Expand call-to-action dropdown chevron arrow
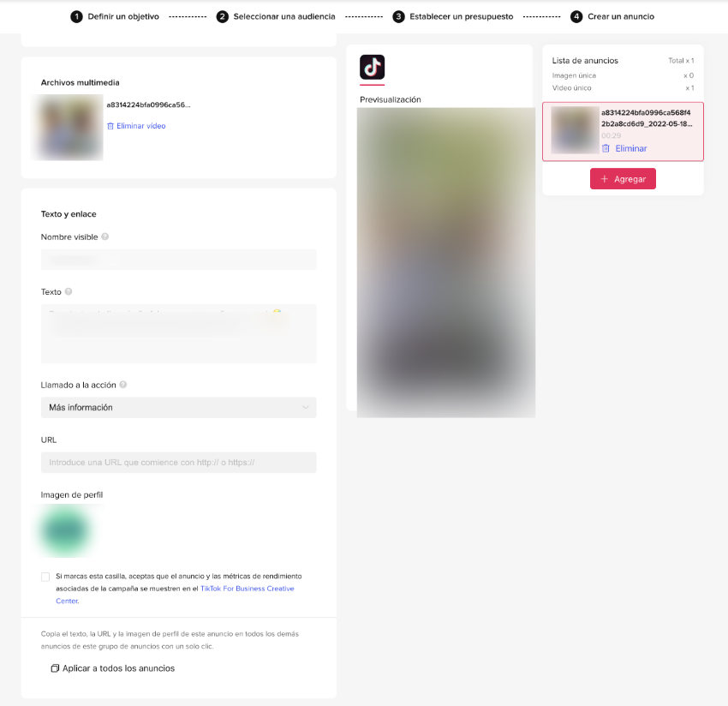Screen dimensions: 728x706 306,407
